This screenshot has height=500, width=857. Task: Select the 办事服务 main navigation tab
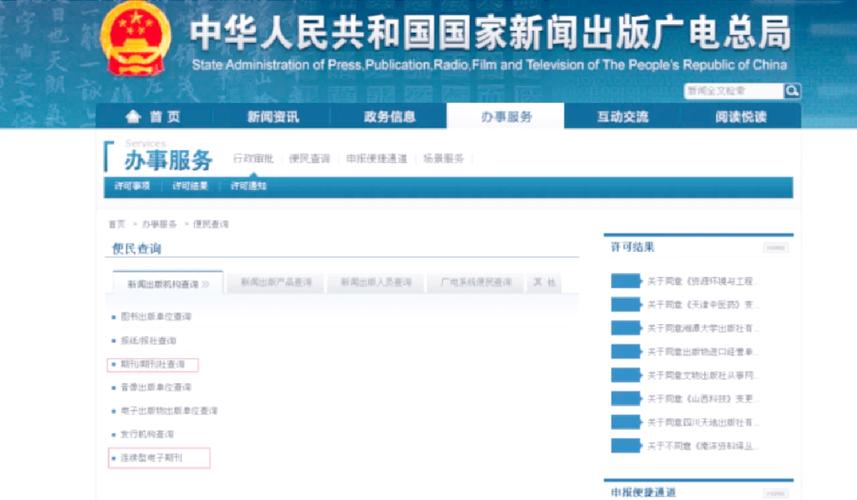coord(506,116)
